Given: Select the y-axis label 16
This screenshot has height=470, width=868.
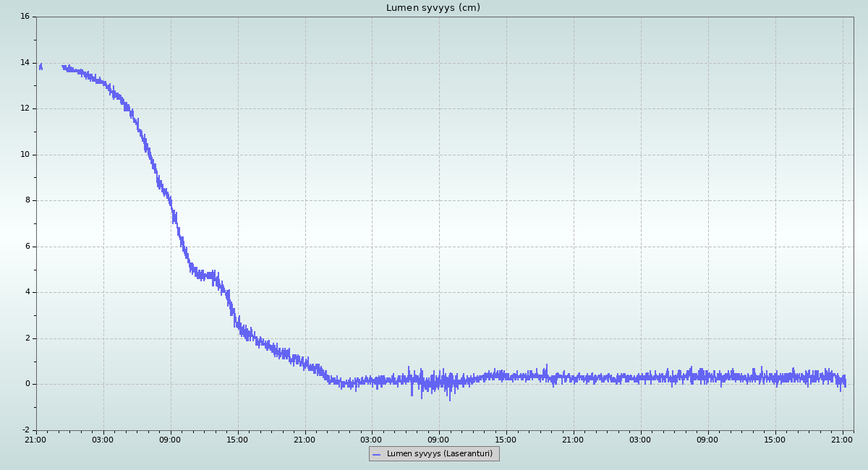Looking at the screenshot, I should pyautogui.click(x=25, y=17).
